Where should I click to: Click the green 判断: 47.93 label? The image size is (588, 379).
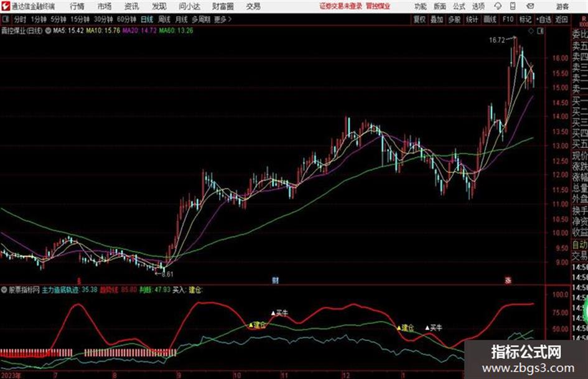(154, 290)
